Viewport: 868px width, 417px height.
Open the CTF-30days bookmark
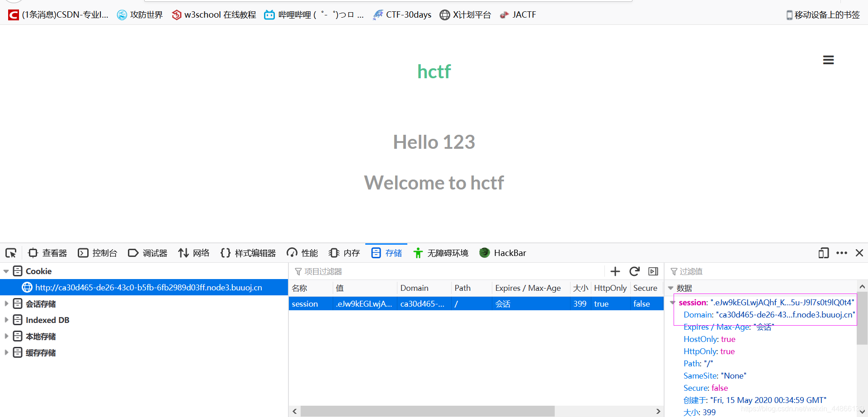(x=402, y=15)
